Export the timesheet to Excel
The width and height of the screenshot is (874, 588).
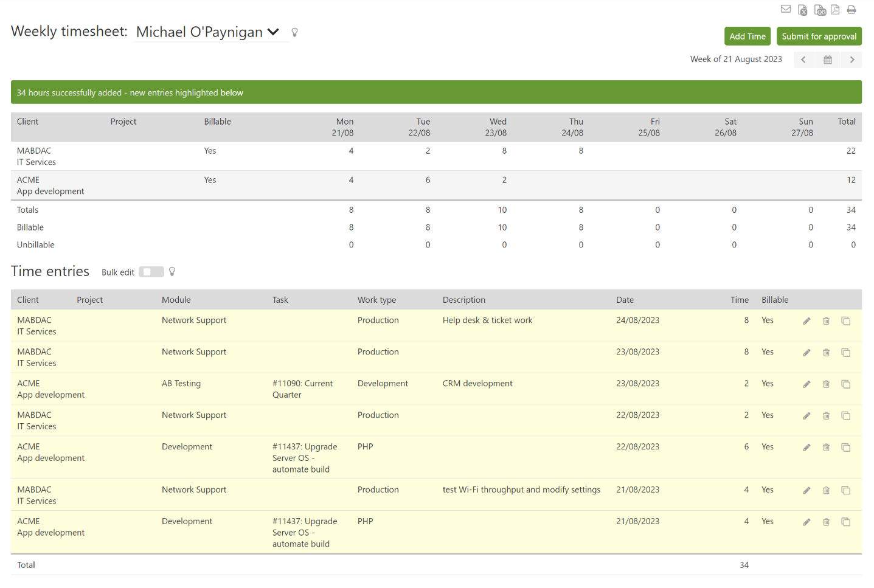(802, 9)
